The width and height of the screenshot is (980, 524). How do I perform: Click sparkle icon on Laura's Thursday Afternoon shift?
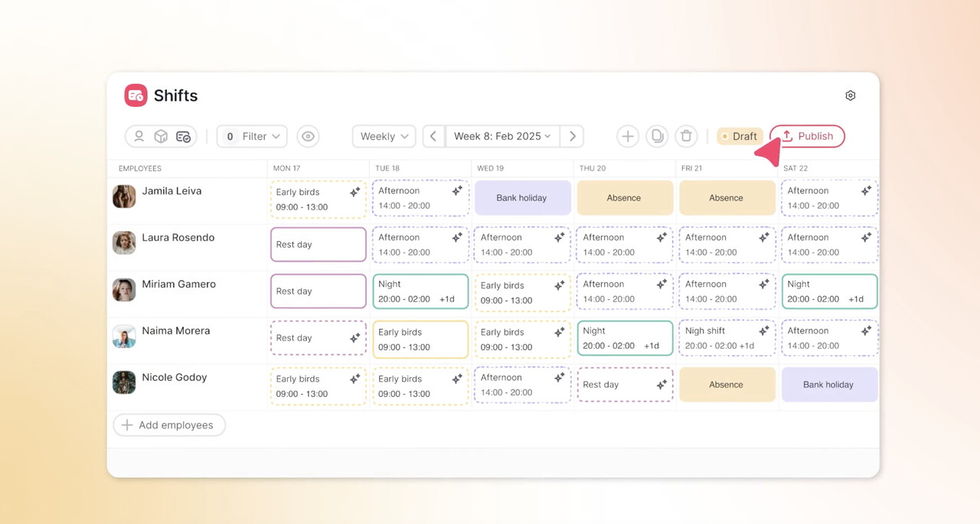pyautogui.click(x=661, y=237)
